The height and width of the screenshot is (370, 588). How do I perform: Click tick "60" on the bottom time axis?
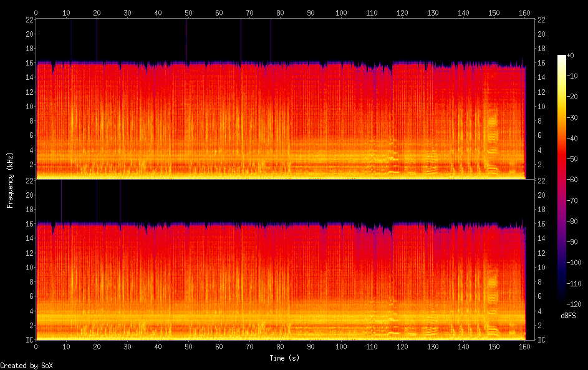pyautogui.click(x=219, y=347)
